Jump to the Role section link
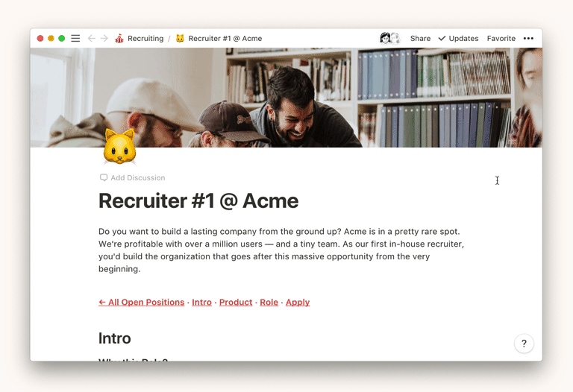The height and width of the screenshot is (392, 573). coord(269,303)
